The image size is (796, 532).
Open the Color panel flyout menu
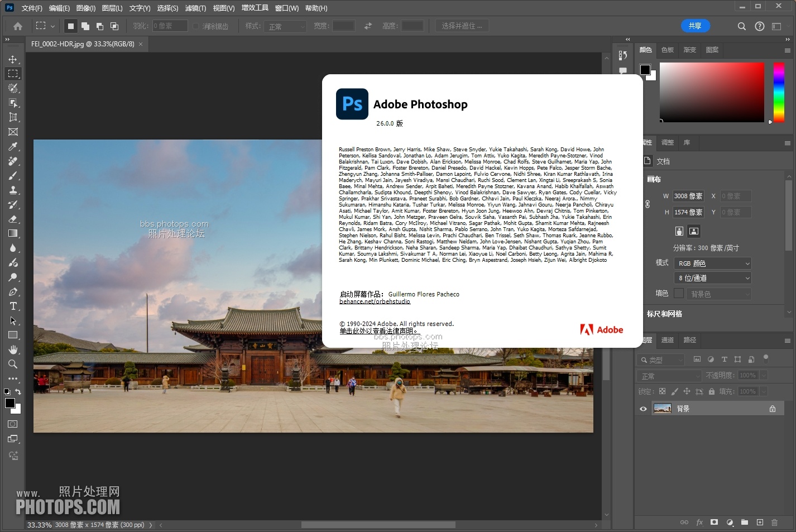(x=788, y=50)
